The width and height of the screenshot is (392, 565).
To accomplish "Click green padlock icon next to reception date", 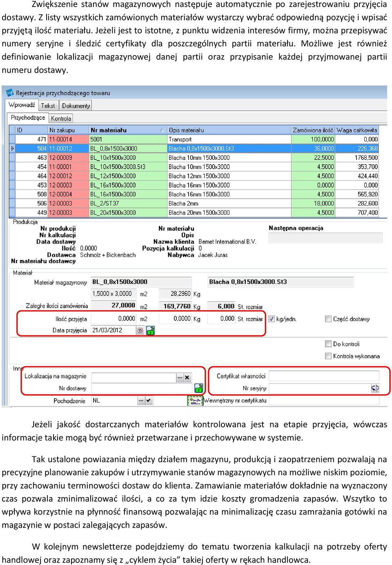I will [150, 331].
